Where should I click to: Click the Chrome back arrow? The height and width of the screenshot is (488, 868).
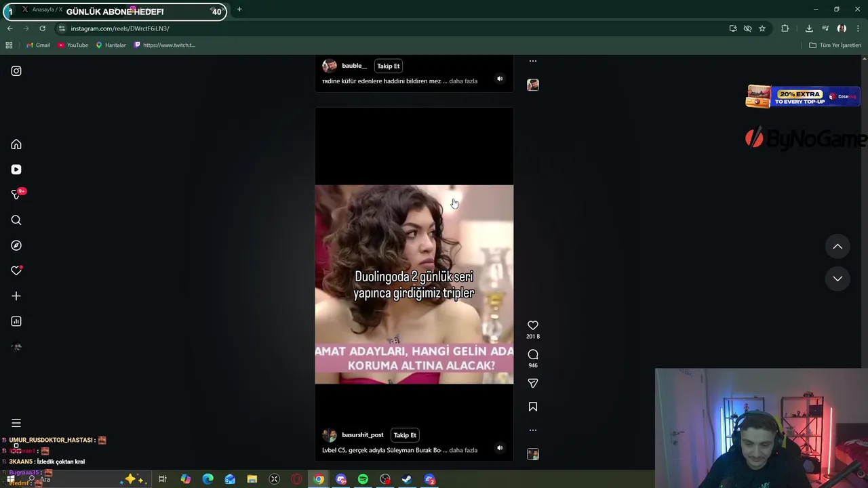[x=9, y=28]
